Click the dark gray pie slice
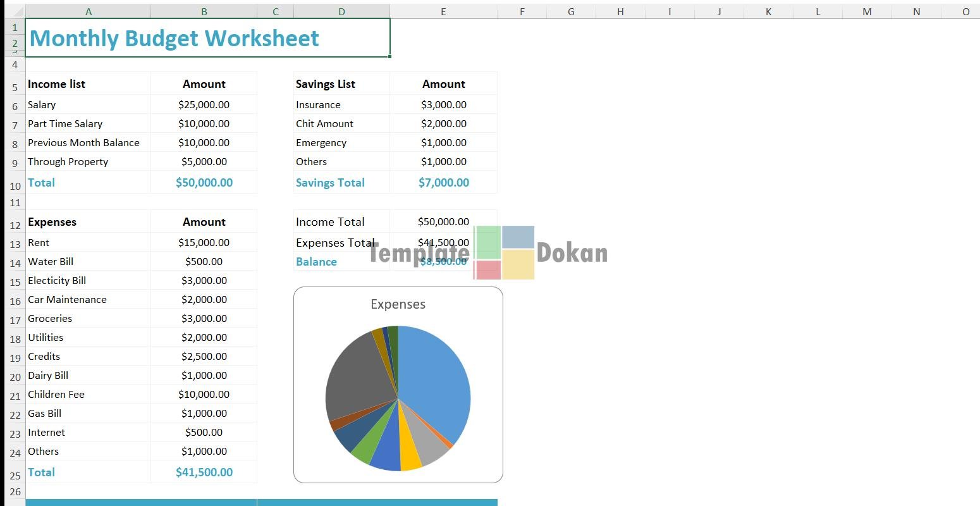Viewport: 980px width, 506px height. tap(357, 379)
